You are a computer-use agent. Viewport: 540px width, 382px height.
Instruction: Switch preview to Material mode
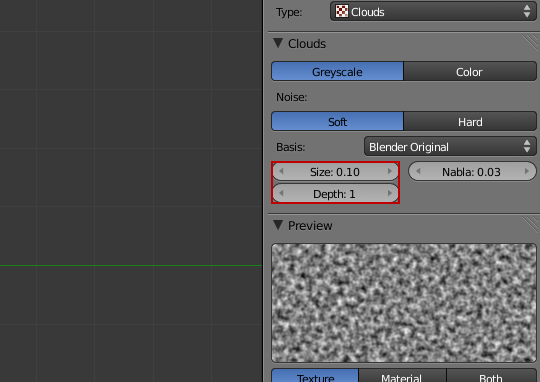(402, 375)
